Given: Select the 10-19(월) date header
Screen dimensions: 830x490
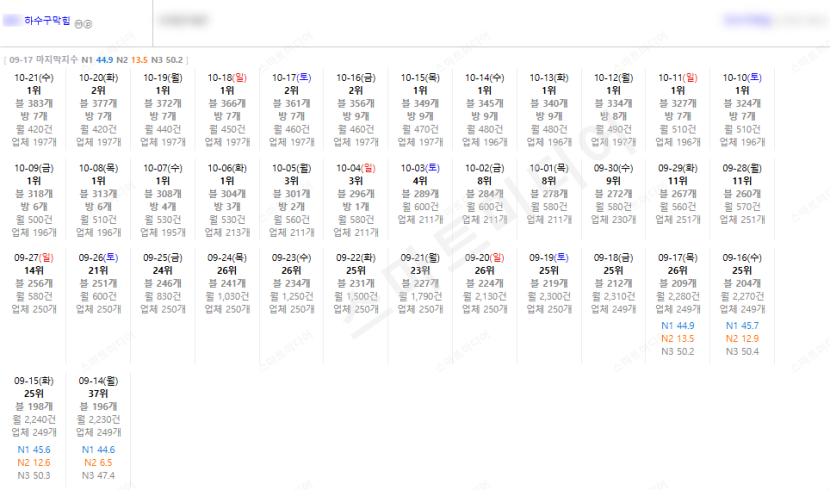Looking at the screenshot, I should tap(163, 78).
